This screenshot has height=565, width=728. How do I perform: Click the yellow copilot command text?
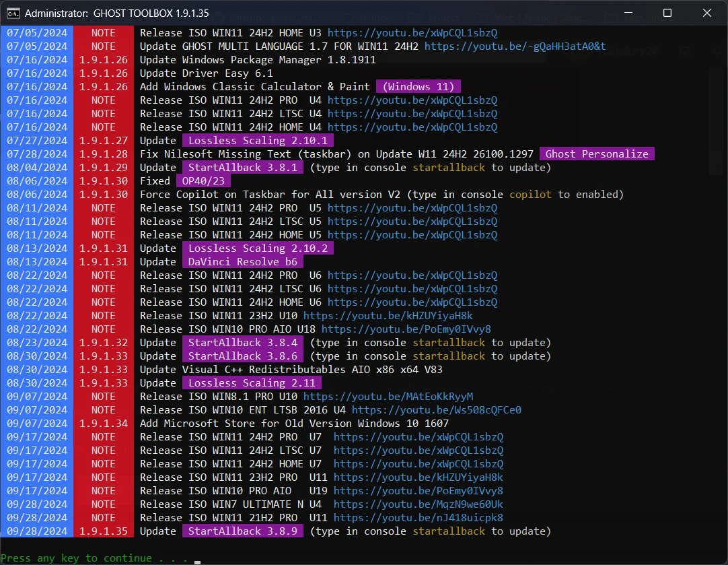pos(530,195)
